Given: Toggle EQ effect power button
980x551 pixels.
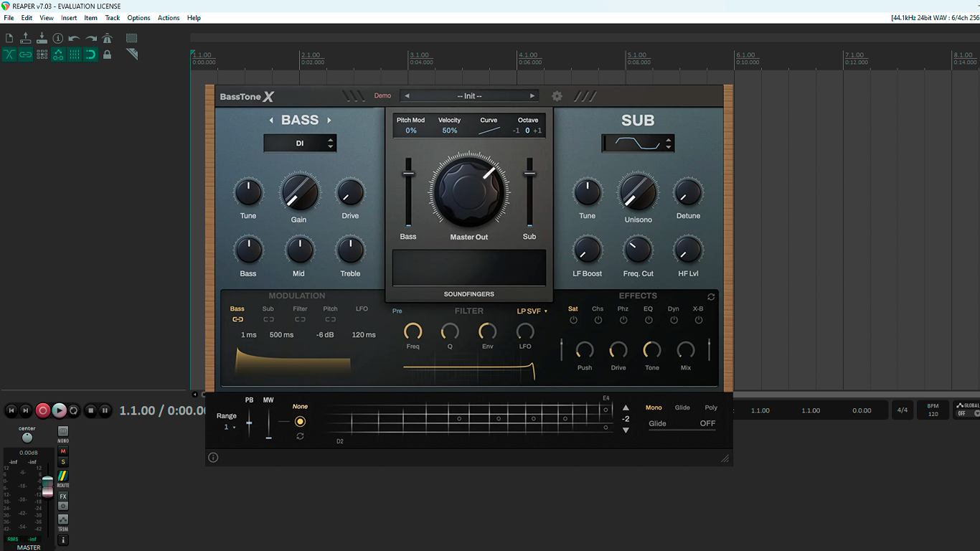Looking at the screenshot, I should [649, 321].
